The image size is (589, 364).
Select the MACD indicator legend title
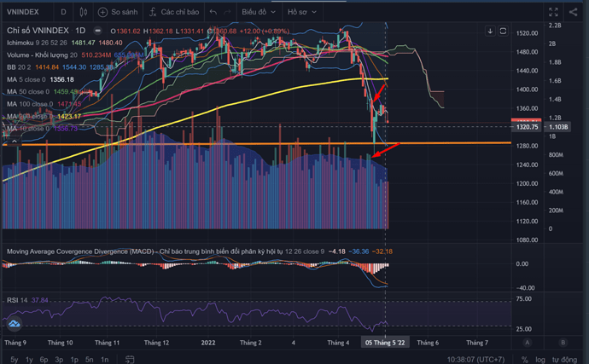click(144, 251)
